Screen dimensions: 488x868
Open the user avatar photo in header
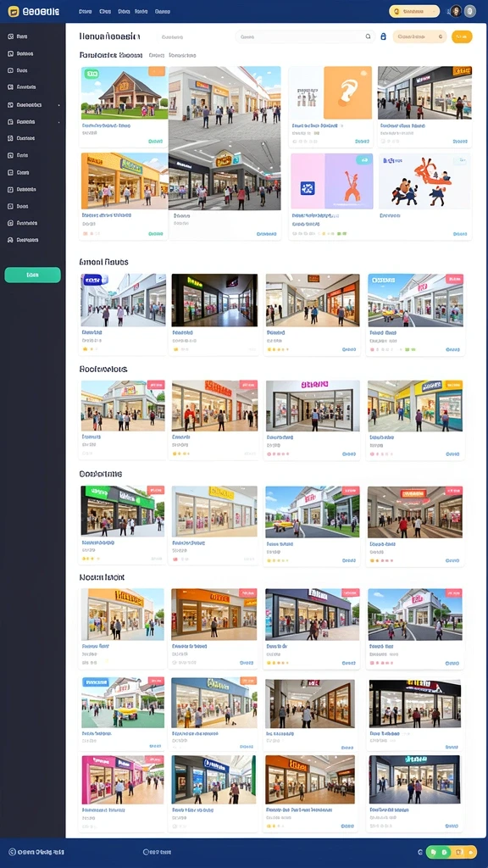(456, 11)
